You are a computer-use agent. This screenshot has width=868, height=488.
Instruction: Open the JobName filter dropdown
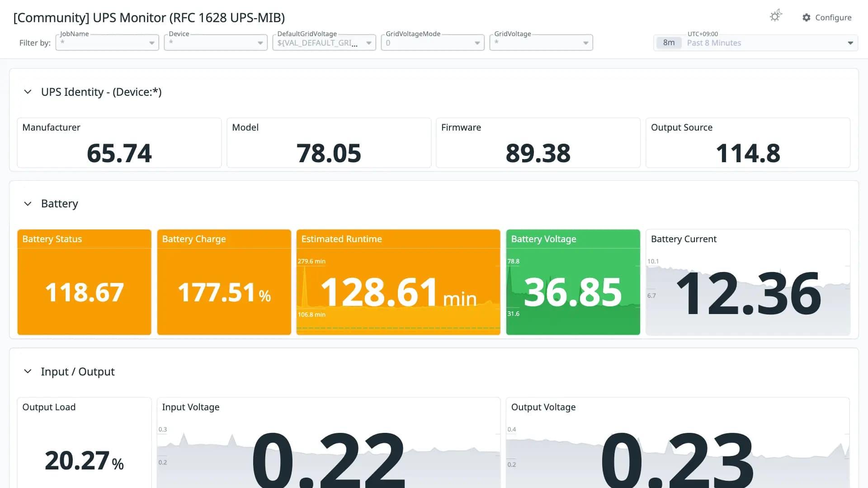pos(107,42)
